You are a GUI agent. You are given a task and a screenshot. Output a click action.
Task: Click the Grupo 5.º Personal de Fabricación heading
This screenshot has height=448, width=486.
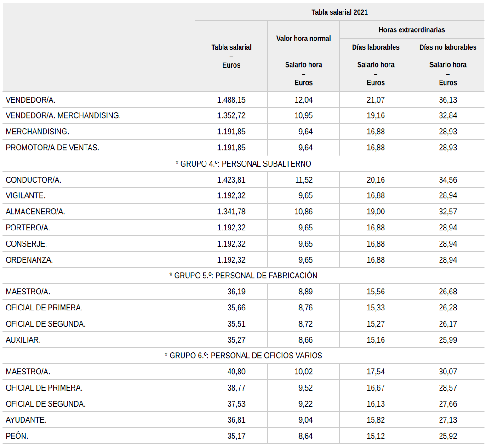click(x=243, y=276)
